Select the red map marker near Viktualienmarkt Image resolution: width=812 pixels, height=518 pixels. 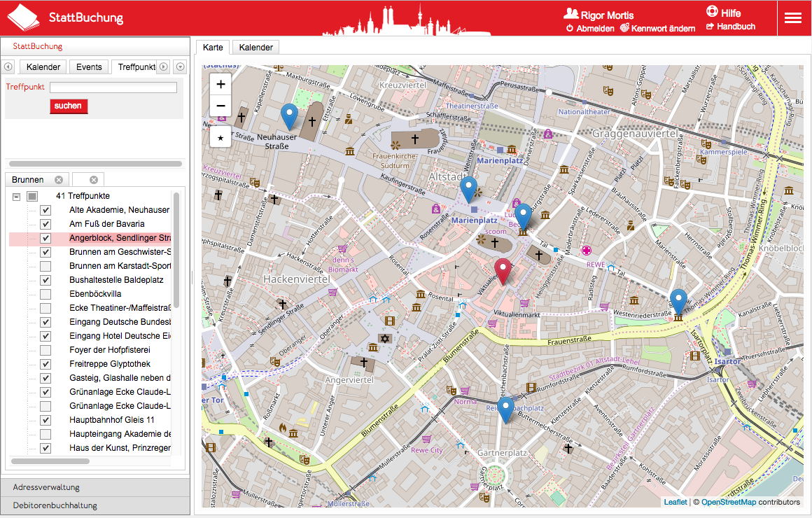(x=503, y=272)
